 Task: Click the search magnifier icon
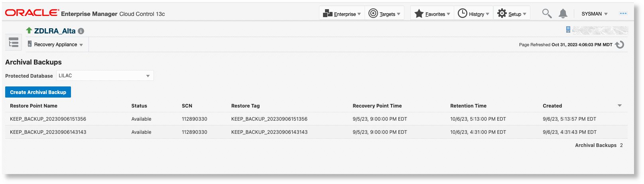point(547,14)
